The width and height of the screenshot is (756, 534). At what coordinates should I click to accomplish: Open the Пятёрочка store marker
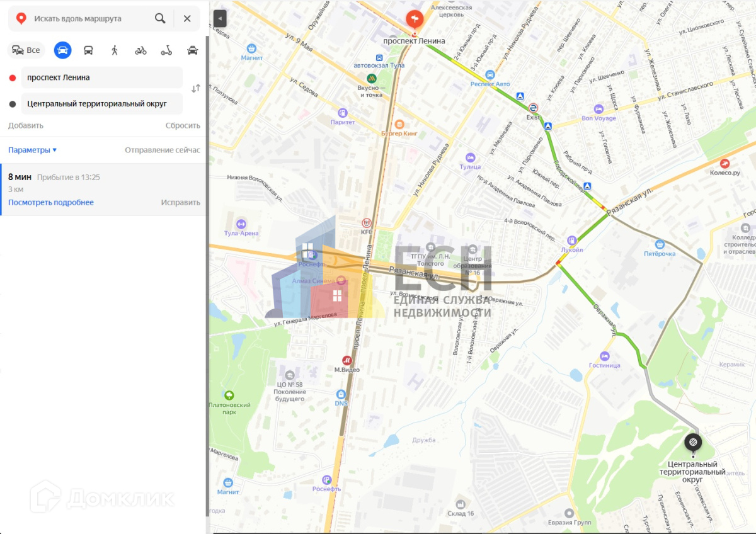(660, 244)
